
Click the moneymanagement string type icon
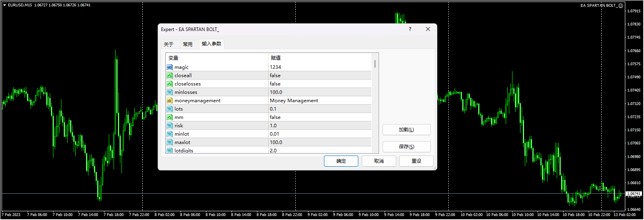click(170, 101)
